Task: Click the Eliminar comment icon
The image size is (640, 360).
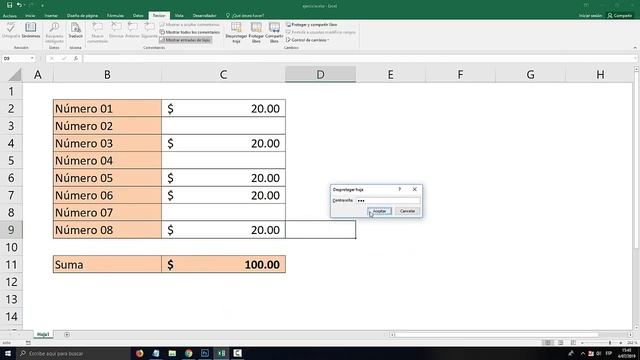Action: point(116,31)
